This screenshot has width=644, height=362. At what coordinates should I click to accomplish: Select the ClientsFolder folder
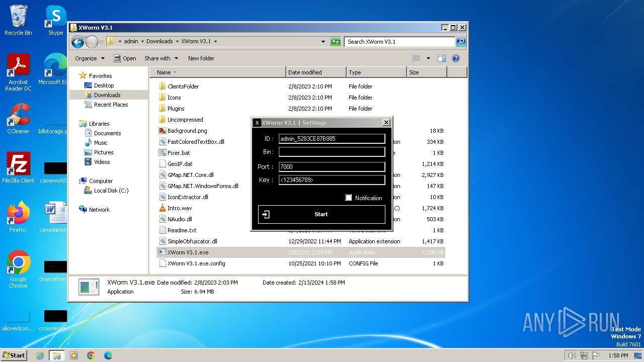[183, 86]
